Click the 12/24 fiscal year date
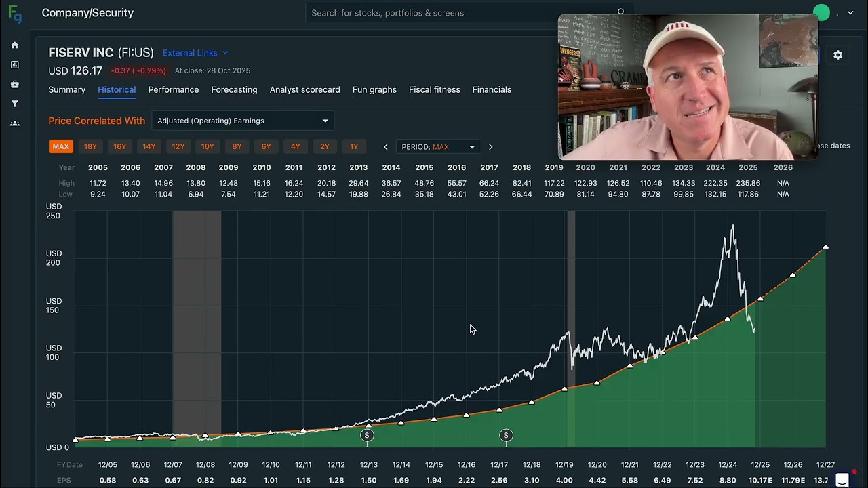The height and width of the screenshot is (488, 868). coord(728,465)
